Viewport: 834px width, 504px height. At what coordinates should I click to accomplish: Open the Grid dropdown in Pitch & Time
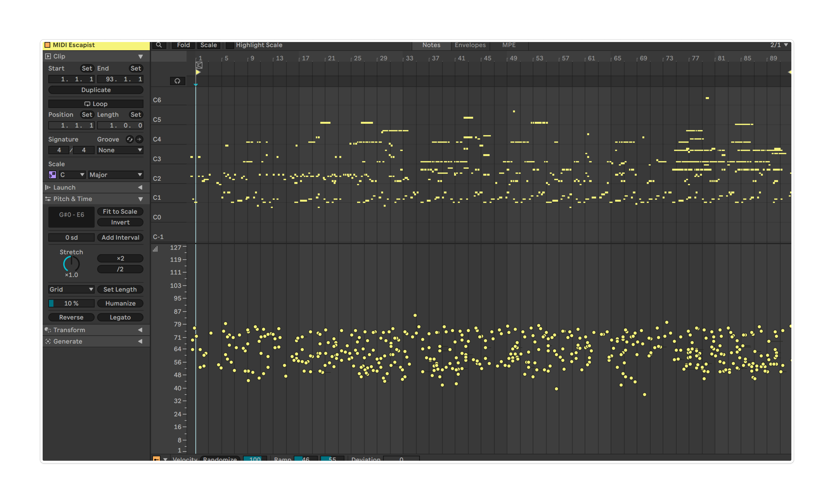point(71,290)
